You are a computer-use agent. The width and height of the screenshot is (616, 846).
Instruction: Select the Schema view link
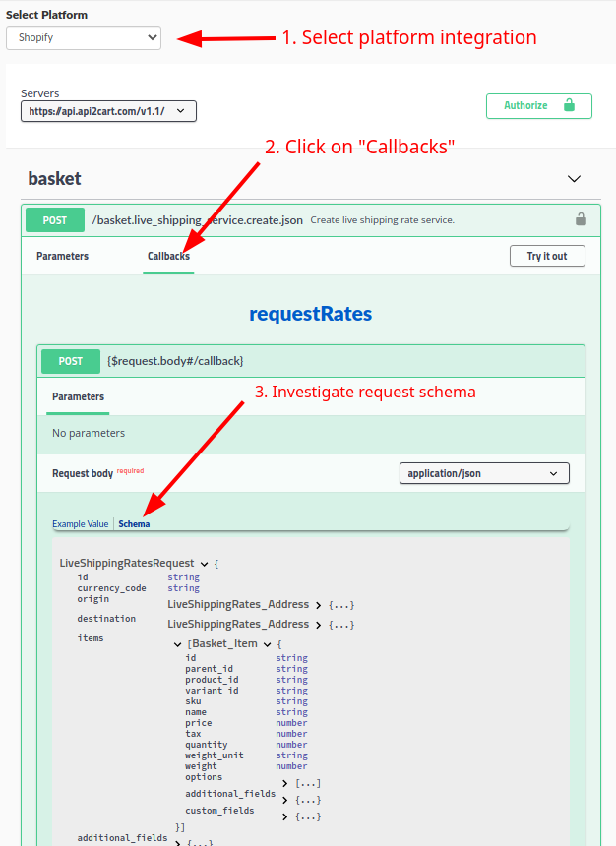134,524
